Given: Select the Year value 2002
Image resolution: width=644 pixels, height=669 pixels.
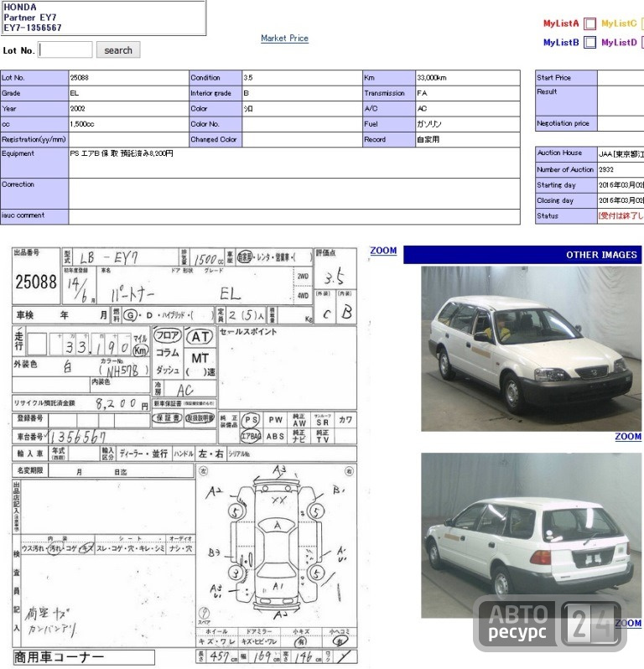Looking at the screenshot, I should tap(78, 108).
